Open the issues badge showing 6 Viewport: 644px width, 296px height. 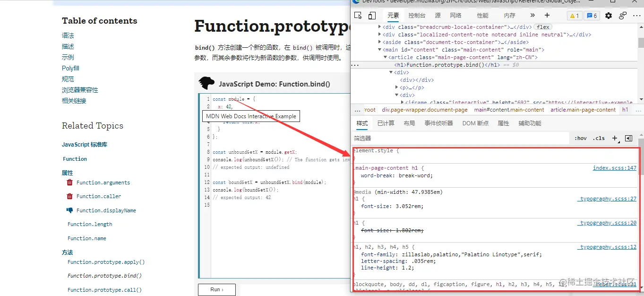[x=592, y=16]
